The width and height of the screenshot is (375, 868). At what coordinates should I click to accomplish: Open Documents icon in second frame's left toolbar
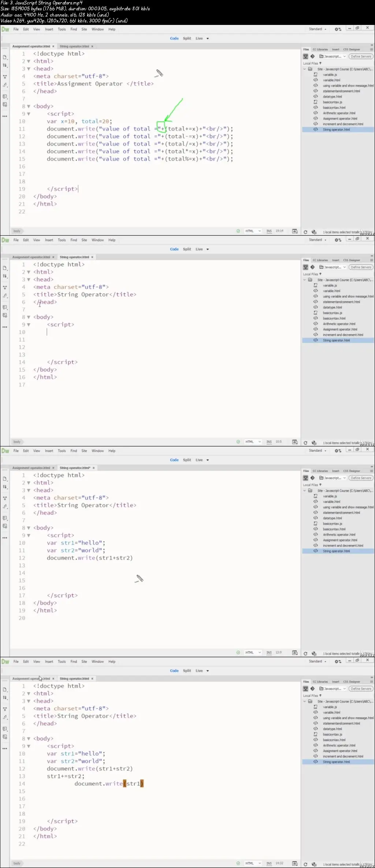(x=5, y=268)
